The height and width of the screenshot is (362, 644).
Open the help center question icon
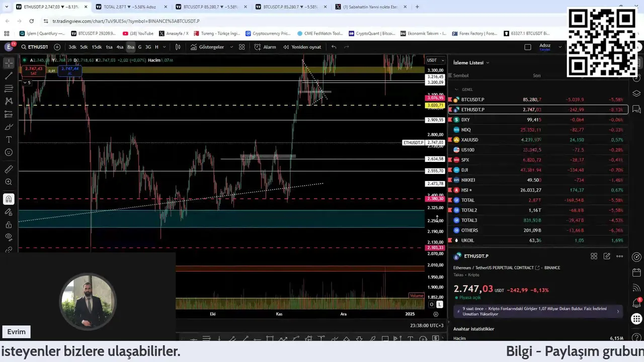pos(636,338)
